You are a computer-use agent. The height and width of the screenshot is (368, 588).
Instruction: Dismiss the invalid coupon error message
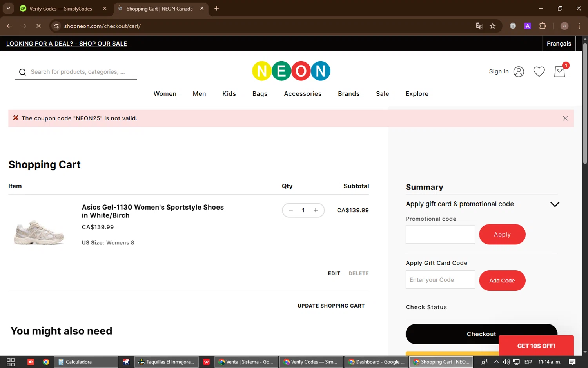pos(565,118)
